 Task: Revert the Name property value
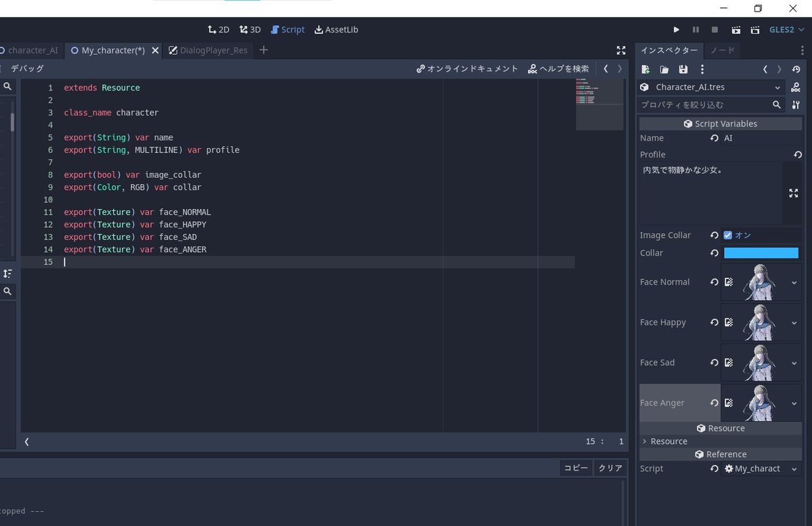[x=714, y=138]
